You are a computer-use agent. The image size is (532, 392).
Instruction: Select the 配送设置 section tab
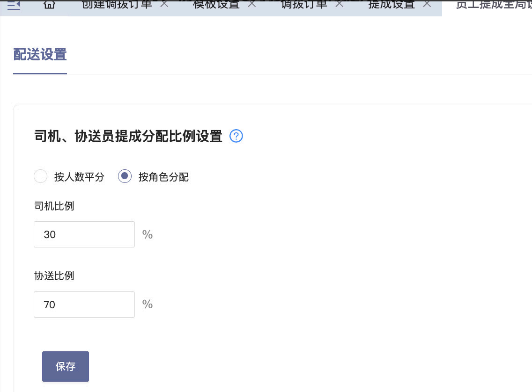tap(40, 55)
